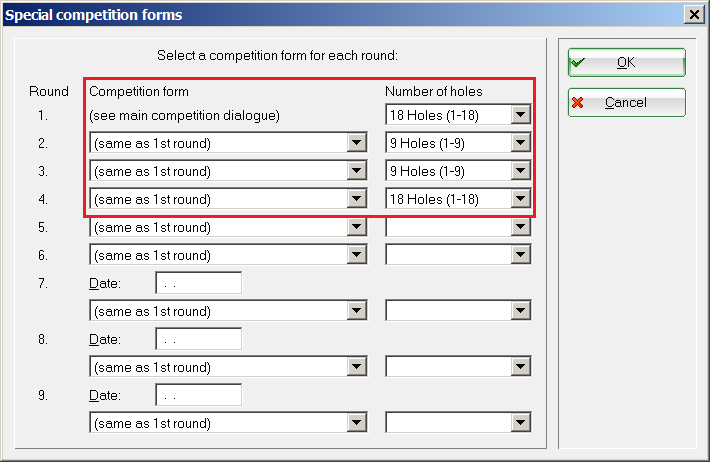Screen dimensions: 710x462
Task: Click the OK button
Action: pyautogui.click(x=626, y=62)
